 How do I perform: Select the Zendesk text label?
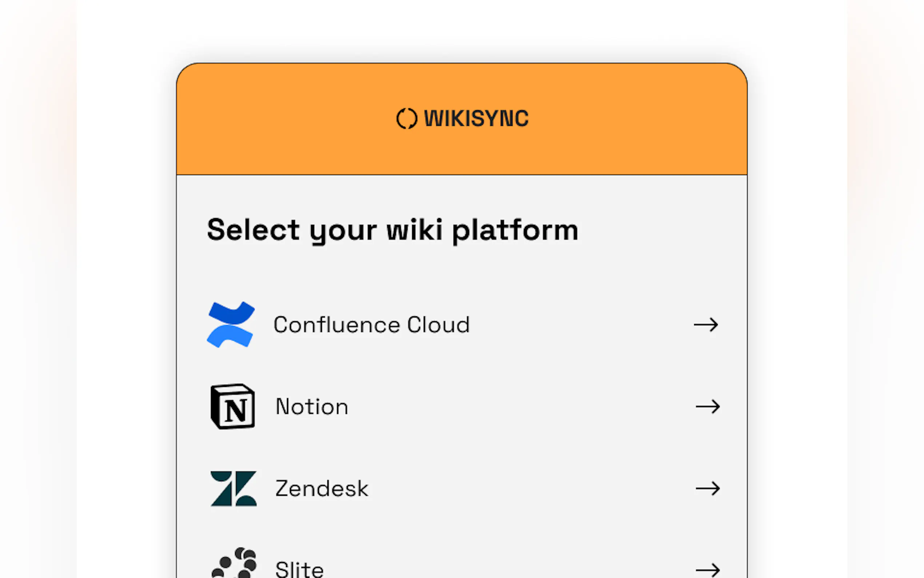322,488
